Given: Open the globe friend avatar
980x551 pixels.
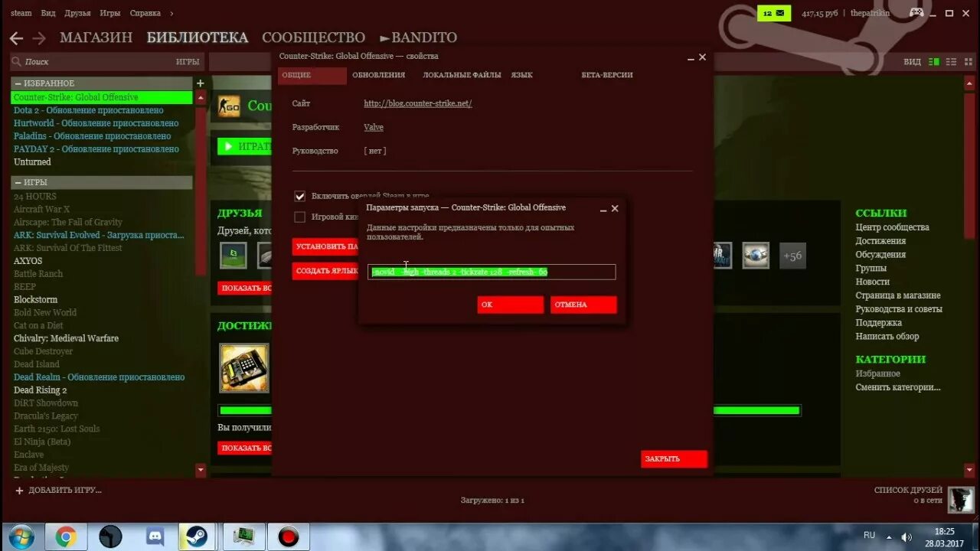Looking at the screenshot, I should [756, 256].
